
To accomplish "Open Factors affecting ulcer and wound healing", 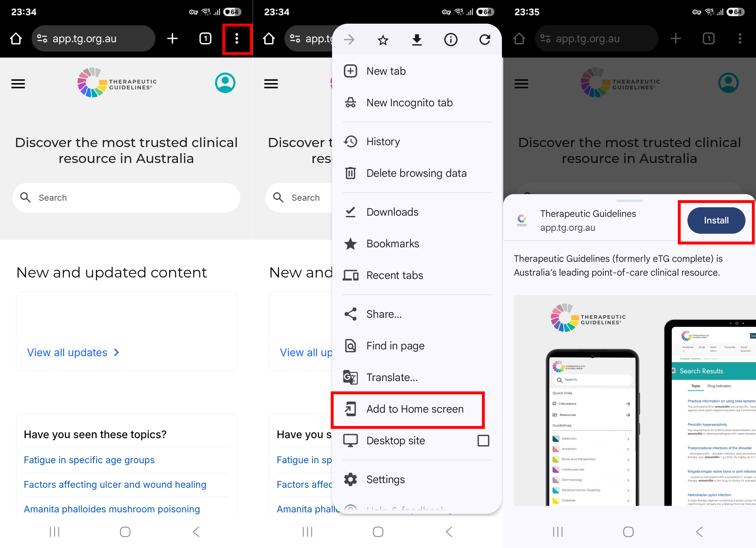I will click(x=115, y=484).
